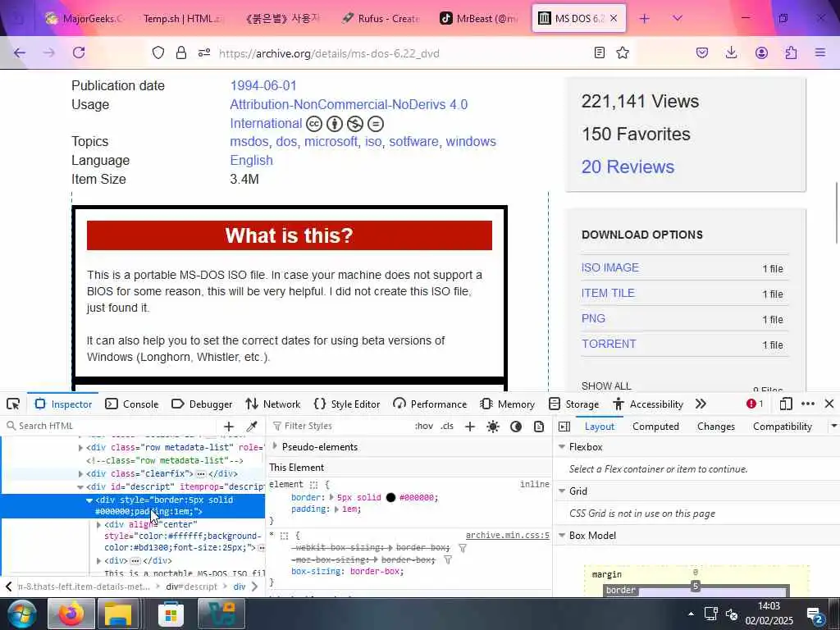Switch to the Console tab

point(132,404)
